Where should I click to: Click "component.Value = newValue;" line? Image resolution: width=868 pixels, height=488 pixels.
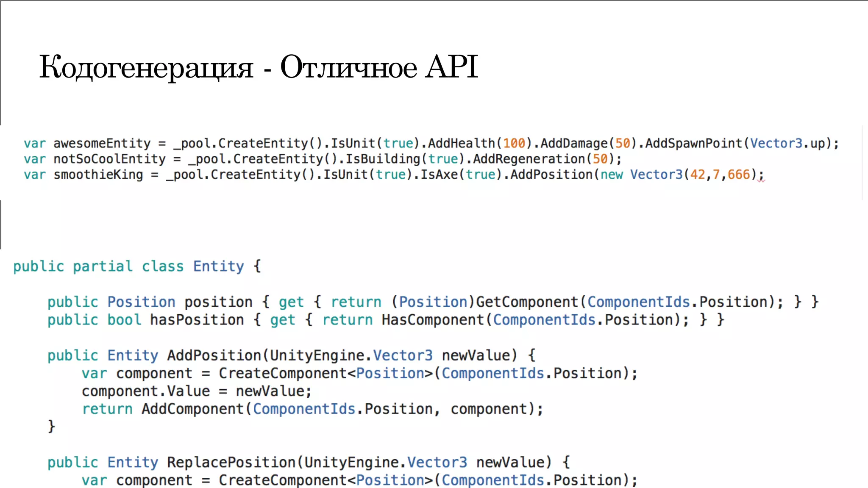tap(197, 391)
